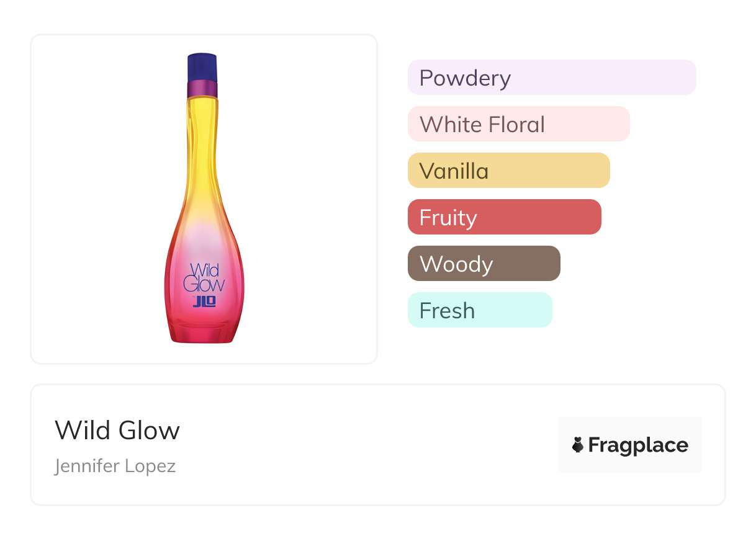Pick the red Fruity accord bar
This screenshot has width=756, height=536.
504,217
